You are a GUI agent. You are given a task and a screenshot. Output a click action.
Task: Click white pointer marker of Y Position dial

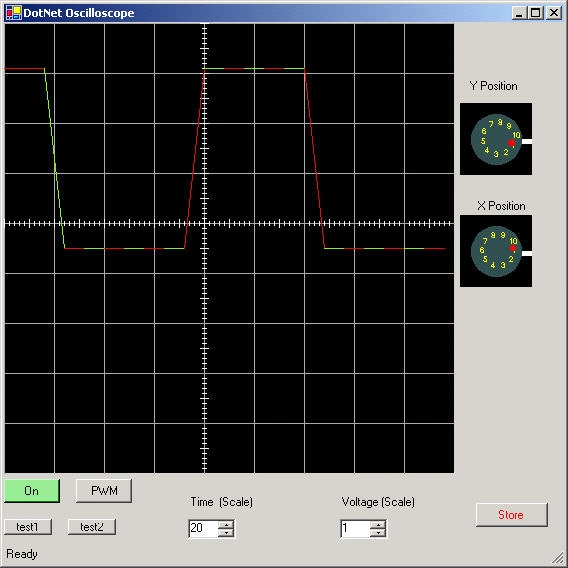[x=527, y=141]
